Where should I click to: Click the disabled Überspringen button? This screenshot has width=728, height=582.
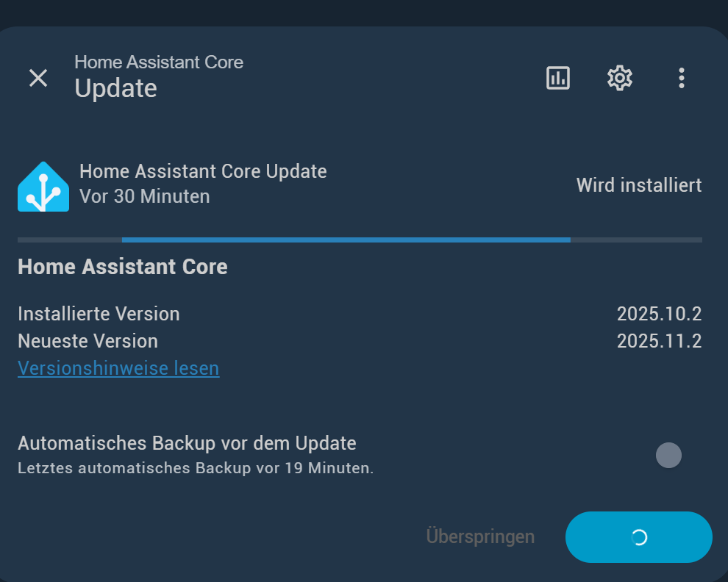point(480,536)
